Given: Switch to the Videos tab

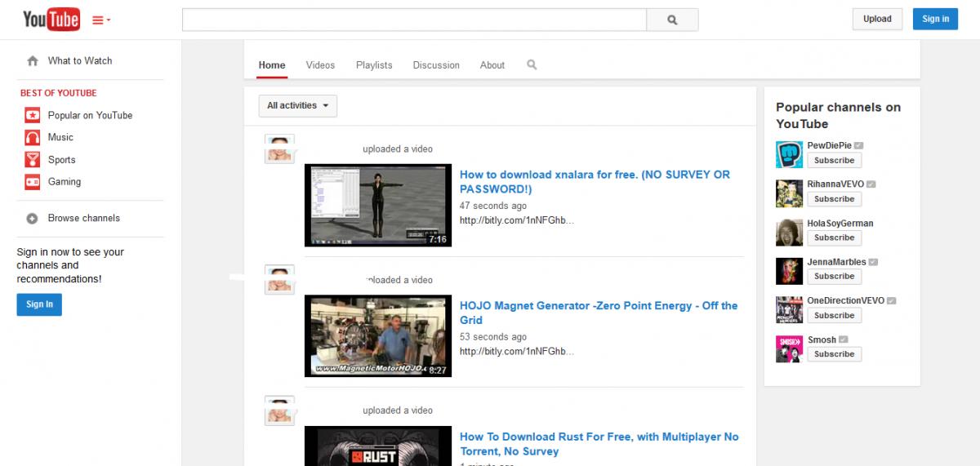Looking at the screenshot, I should (x=320, y=65).
